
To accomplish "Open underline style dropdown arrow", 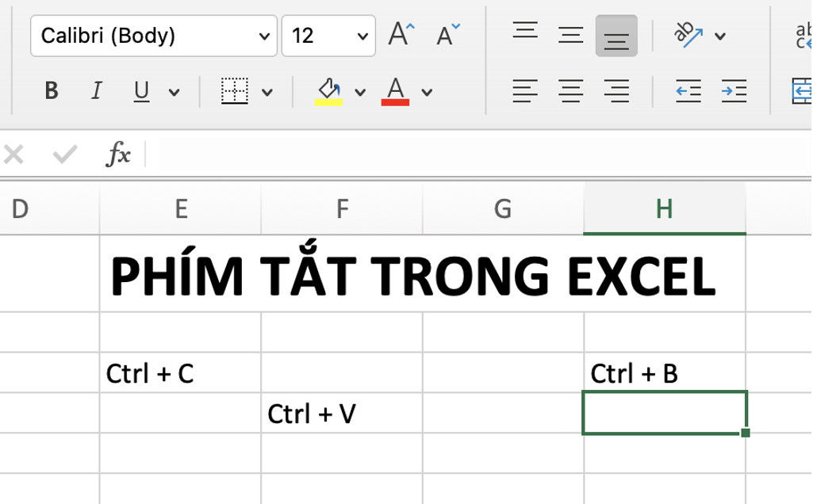I will coord(174,93).
